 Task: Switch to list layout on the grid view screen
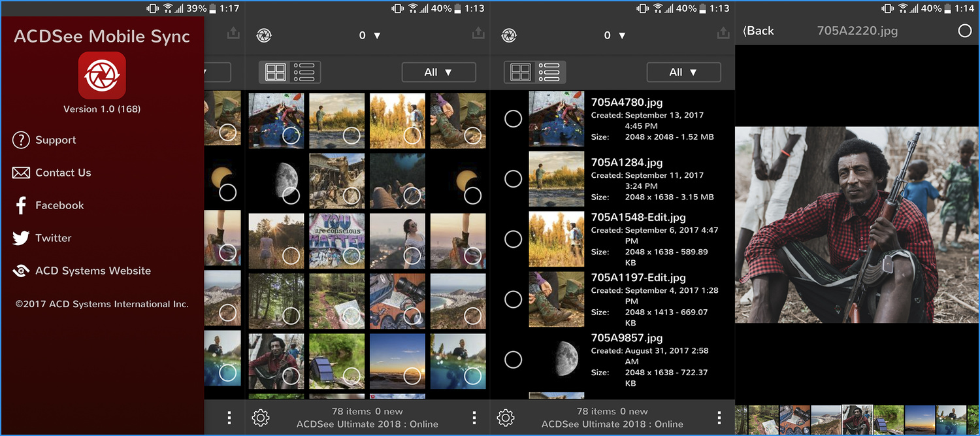tap(304, 73)
